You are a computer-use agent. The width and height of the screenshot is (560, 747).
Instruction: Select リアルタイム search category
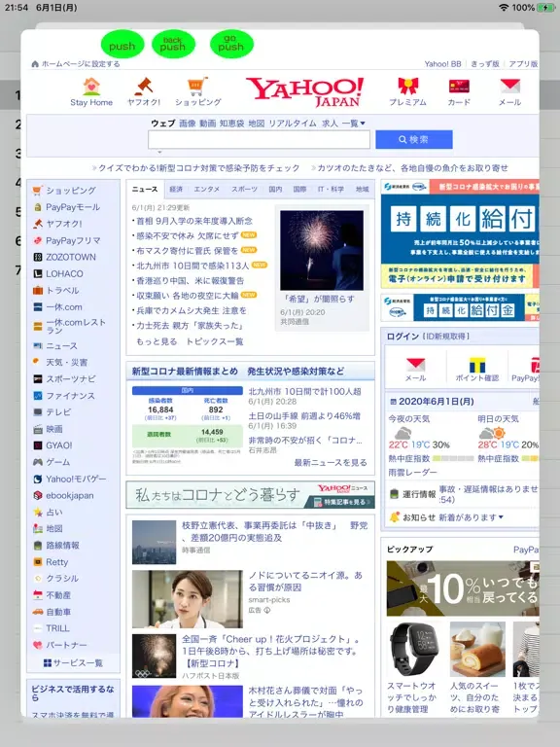point(293,124)
